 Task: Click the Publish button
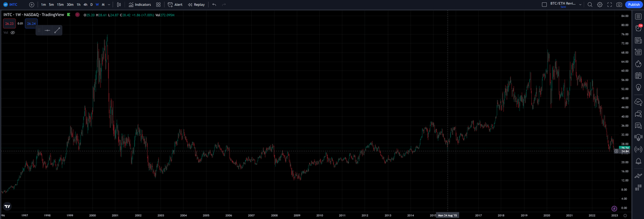coord(633,4)
